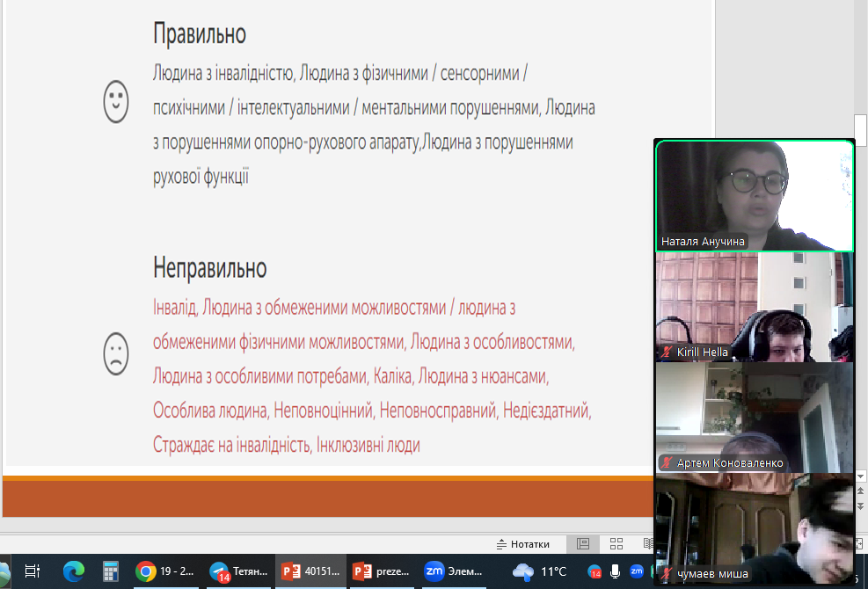Go to previous slide using double-up arrow
868x589 pixels.
861,491
